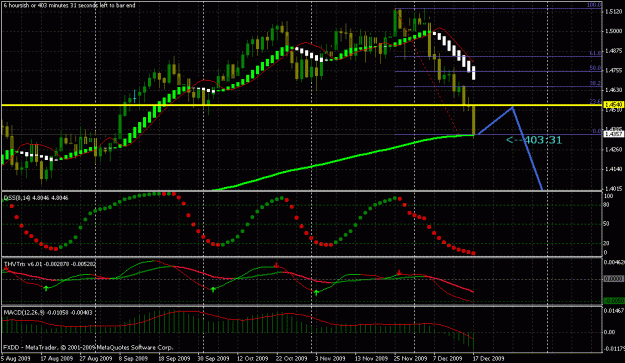The width and height of the screenshot is (625, 363).
Task: Click the Fibonacci 0.0 level label
Action: pyautogui.click(x=597, y=131)
